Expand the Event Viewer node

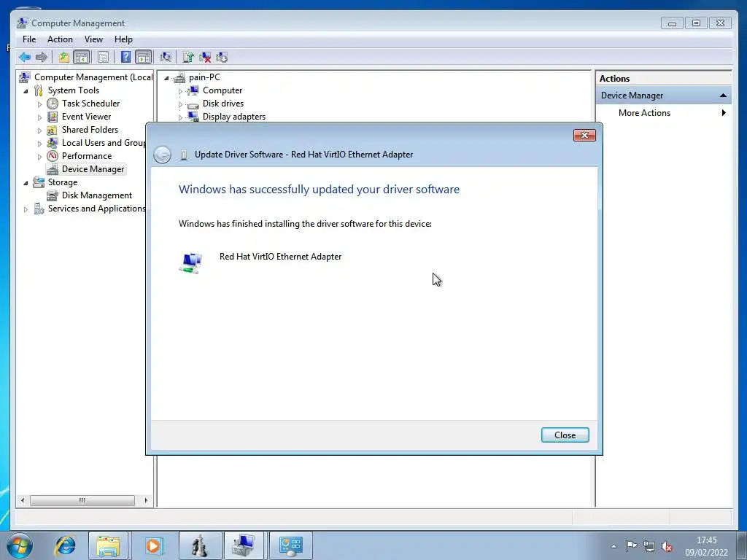click(39, 117)
